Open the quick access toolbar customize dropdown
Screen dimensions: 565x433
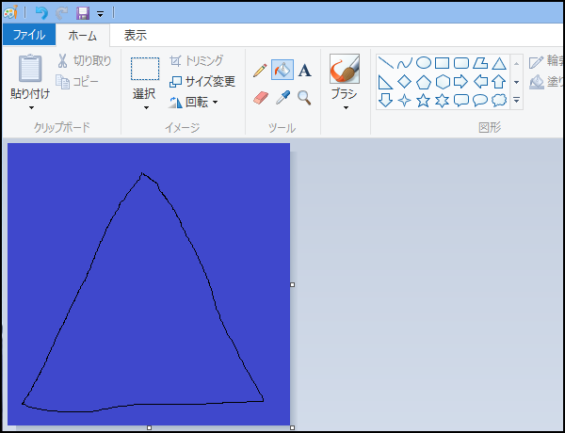(x=101, y=14)
